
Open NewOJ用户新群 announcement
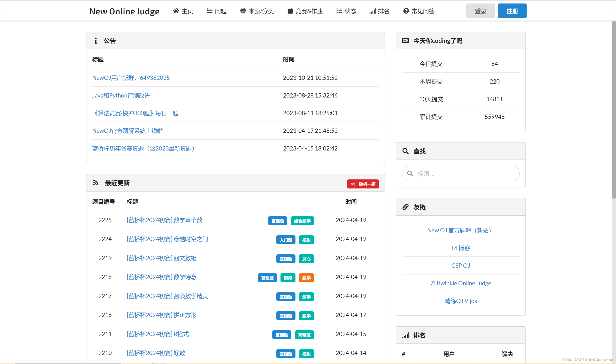click(131, 78)
